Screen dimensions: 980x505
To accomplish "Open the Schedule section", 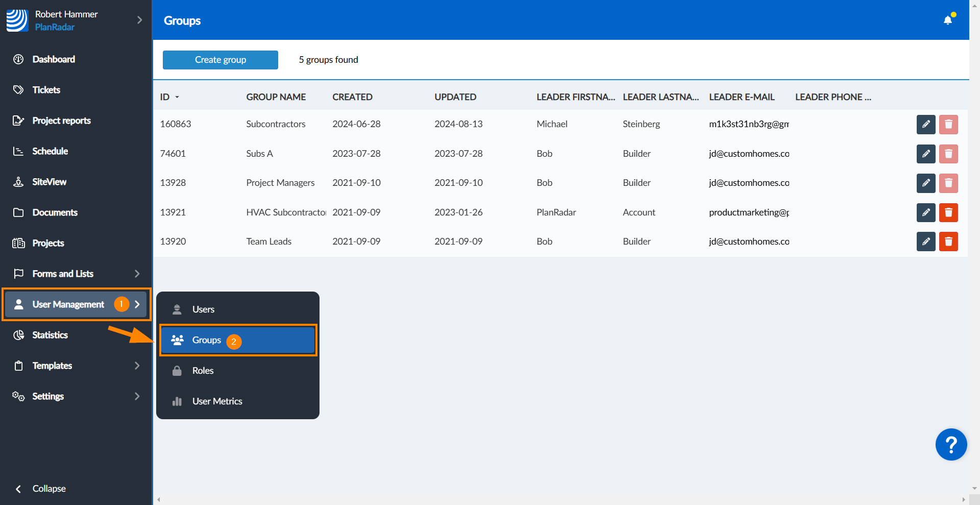I will coord(50,151).
